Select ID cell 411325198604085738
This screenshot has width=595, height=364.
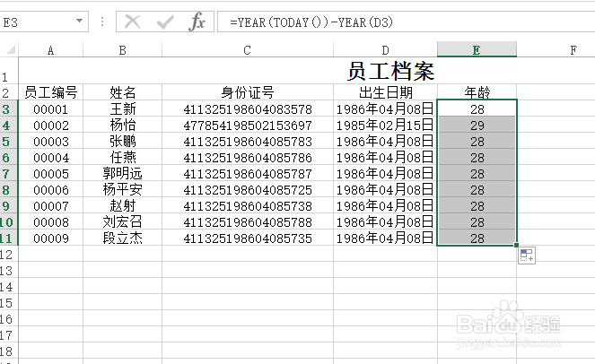tap(248, 206)
